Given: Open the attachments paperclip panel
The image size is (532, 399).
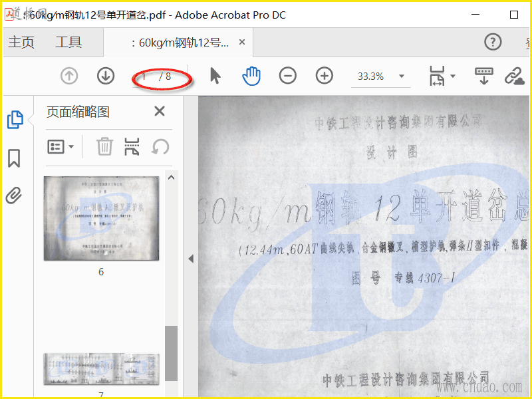Looking at the screenshot, I should click(x=14, y=195).
